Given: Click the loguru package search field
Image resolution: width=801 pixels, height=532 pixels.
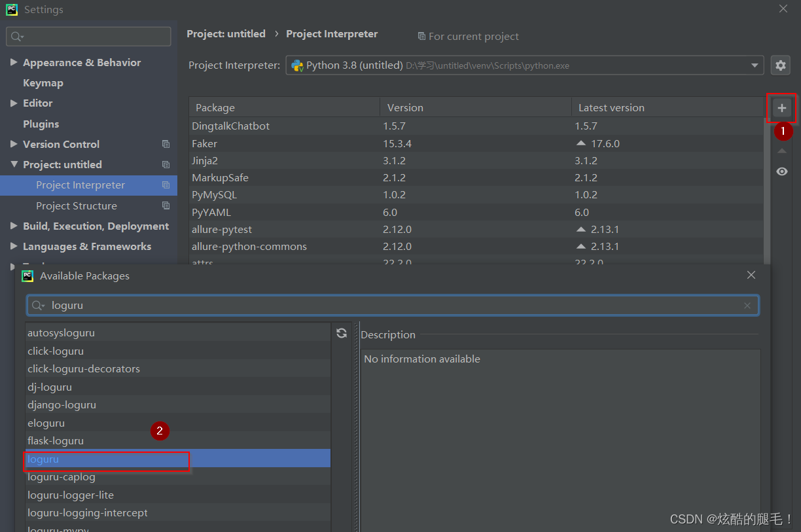Looking at the screenshot, I should point(393,306).
